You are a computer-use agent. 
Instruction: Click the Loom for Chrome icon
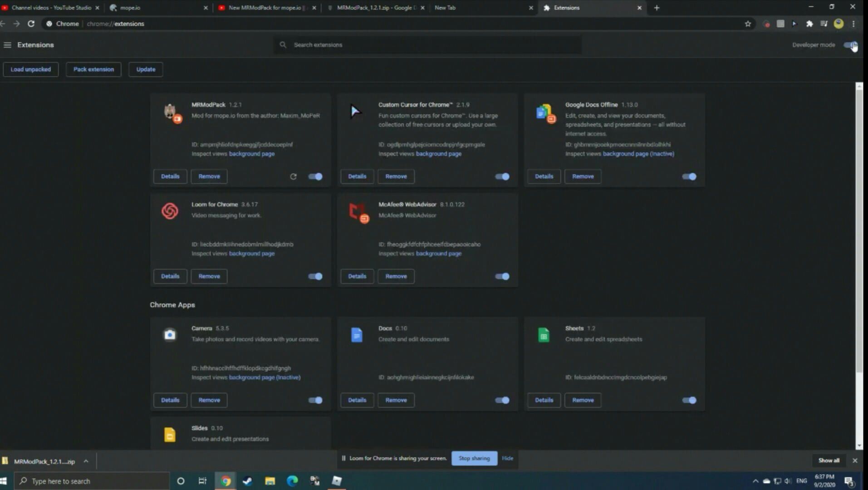coord(170,211)
